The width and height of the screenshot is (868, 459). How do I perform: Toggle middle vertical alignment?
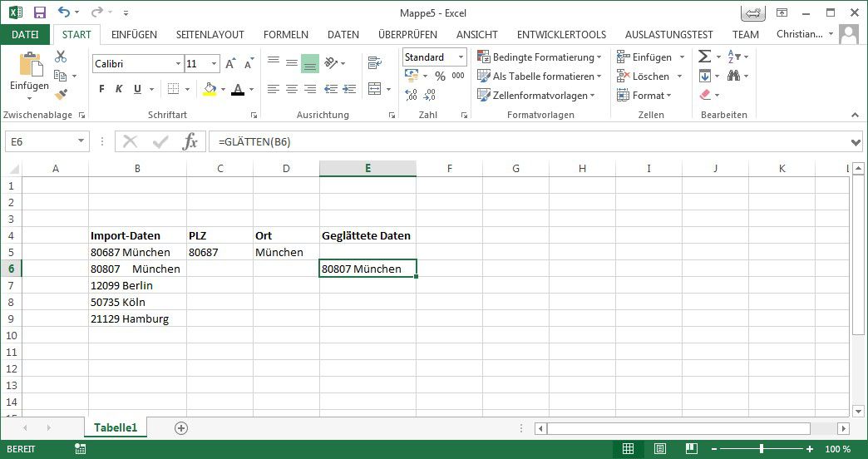(292, 62)
